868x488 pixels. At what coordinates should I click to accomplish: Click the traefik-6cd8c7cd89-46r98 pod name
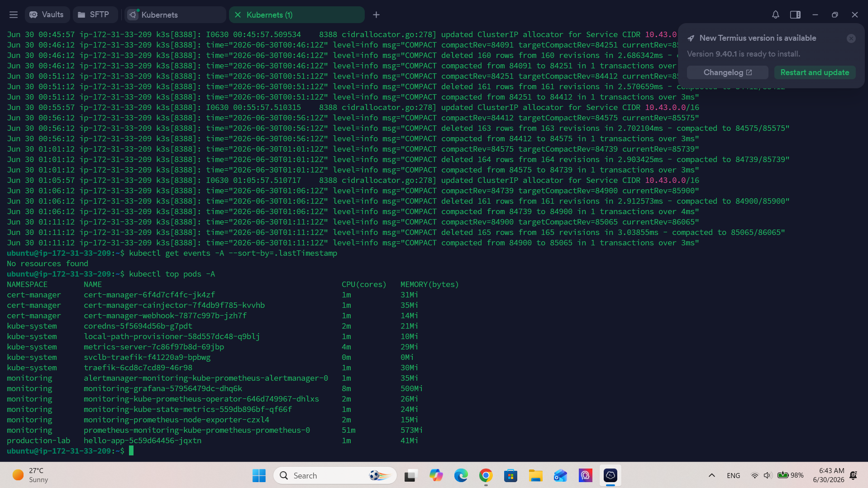(x=138, y=368)
